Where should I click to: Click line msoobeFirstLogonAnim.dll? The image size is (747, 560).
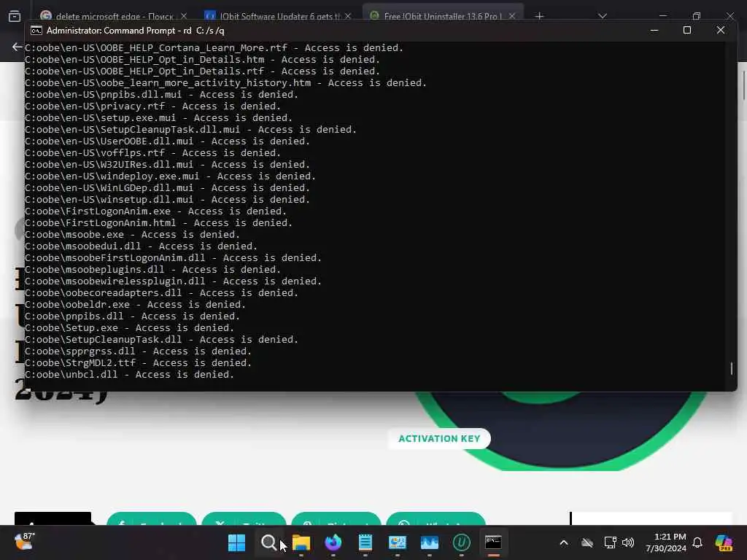click(173, 258)
